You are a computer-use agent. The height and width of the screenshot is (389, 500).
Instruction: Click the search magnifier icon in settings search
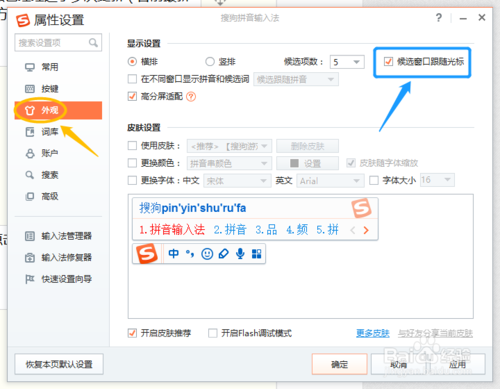pos(93,43)
